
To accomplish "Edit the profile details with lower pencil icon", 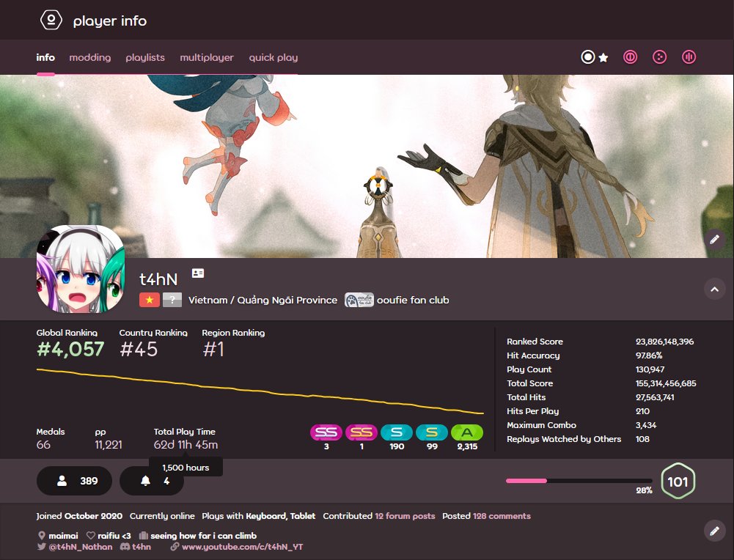I will coord(714,531).
